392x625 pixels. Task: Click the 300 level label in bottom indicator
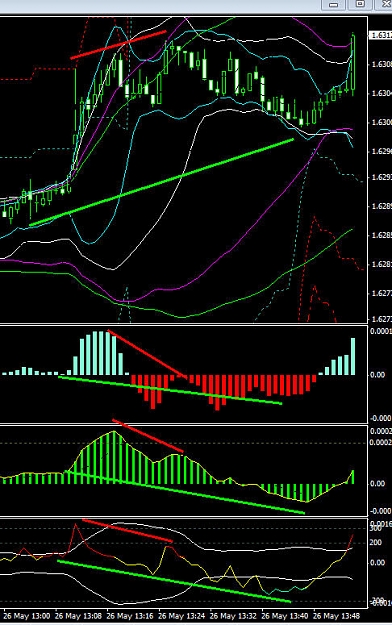pyautogui.click(x=376, y=529)
